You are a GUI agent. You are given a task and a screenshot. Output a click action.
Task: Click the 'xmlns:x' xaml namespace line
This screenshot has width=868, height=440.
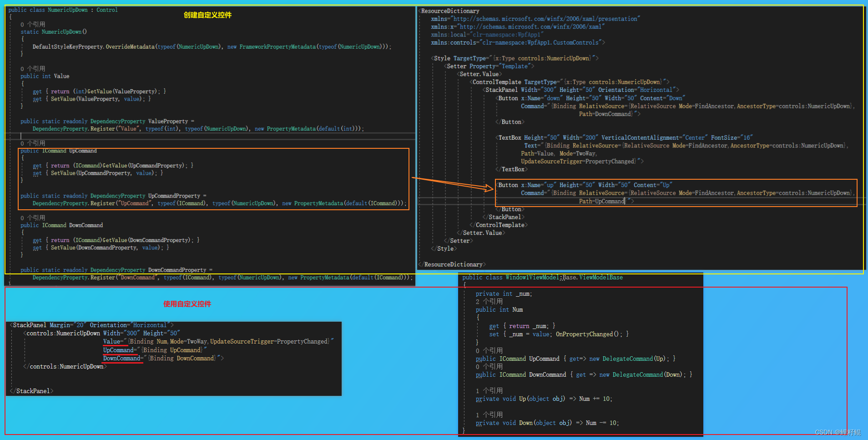[518, 27]
